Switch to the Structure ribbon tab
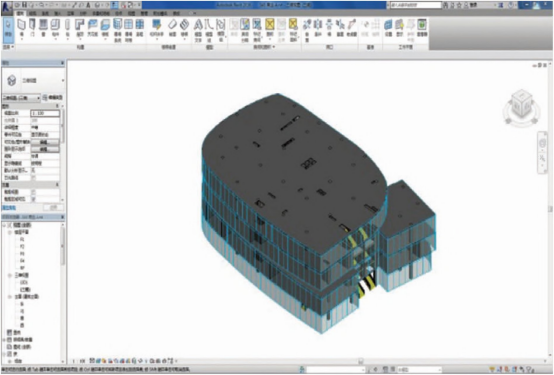The width and height of the screenshot is (554, 375). click(33, 13)
